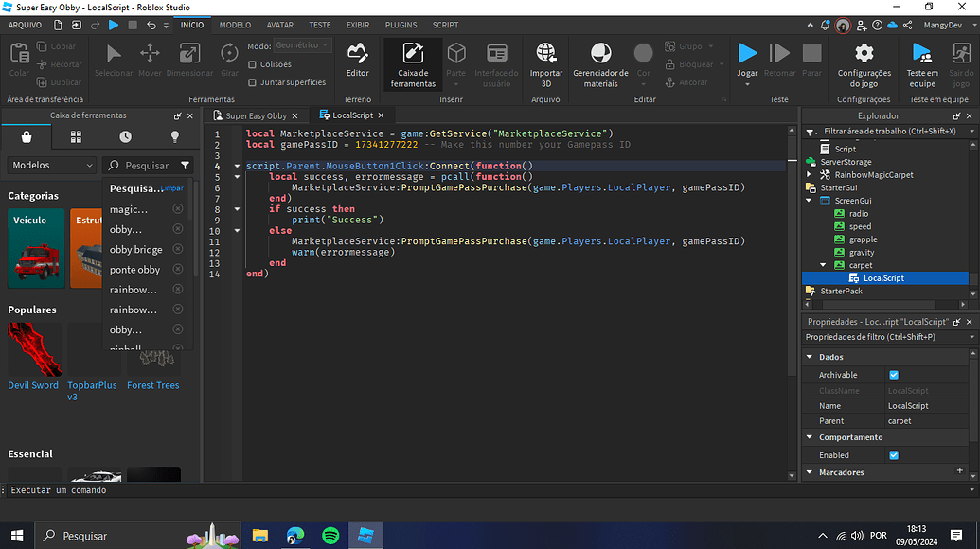
Task: Open the Editor terrain tool
Action: coord(357,61)
